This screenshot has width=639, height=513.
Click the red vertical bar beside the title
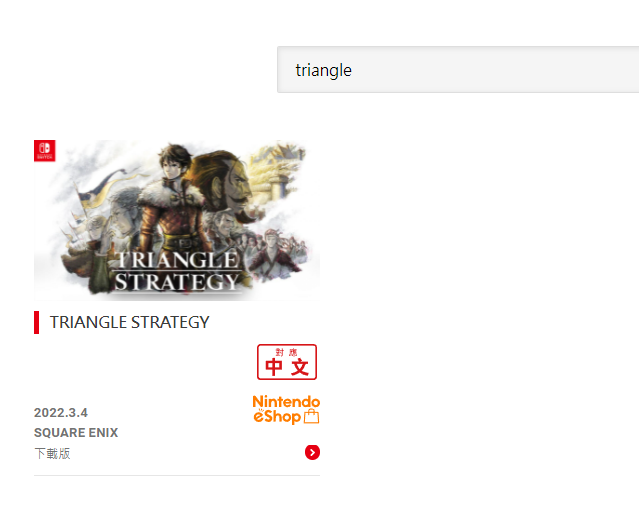coord(36,322)
